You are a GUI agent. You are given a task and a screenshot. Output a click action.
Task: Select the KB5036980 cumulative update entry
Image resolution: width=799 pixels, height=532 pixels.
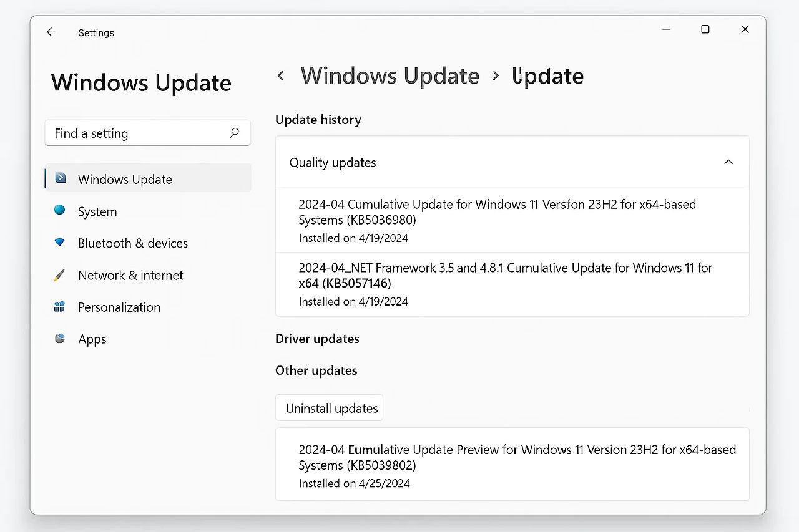click(512, 220)
